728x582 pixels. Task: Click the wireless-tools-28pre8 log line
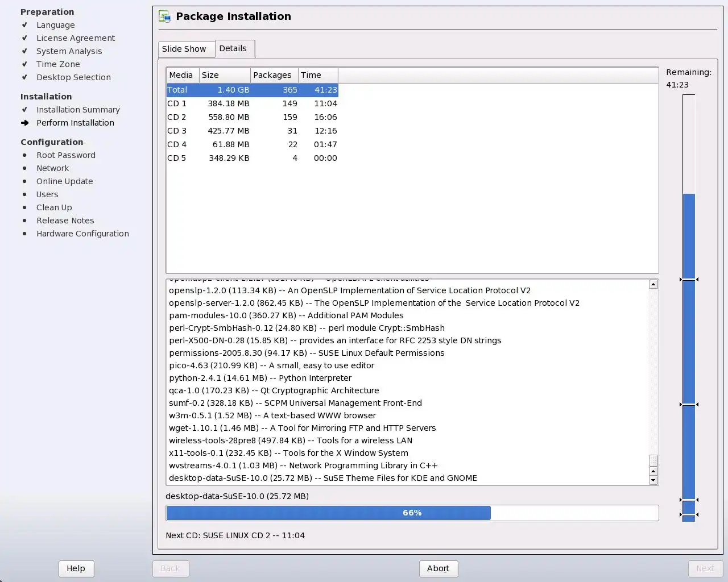pos(291,440)
